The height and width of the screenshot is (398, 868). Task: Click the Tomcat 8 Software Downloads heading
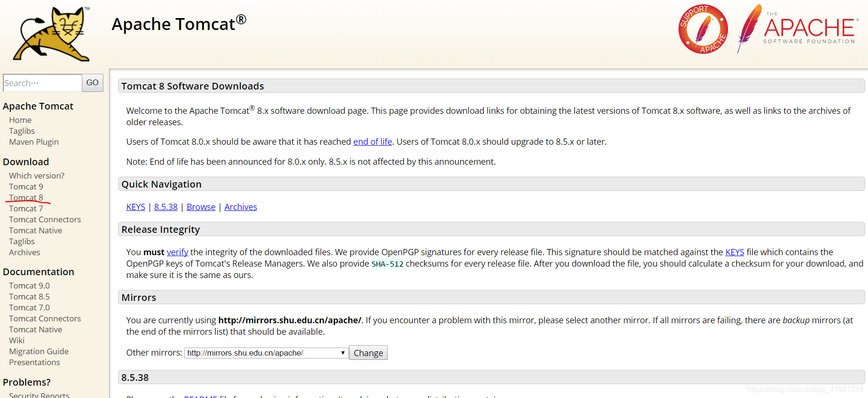pos(192,86)
